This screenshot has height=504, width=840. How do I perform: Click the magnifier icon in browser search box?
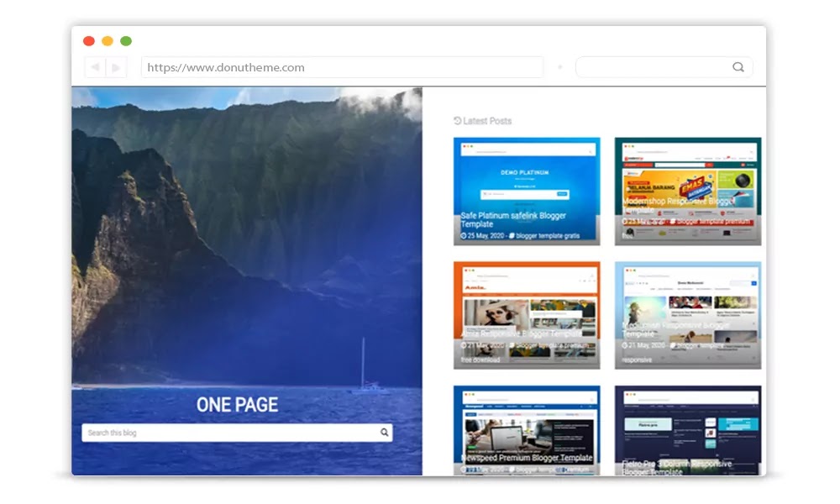pos(738,67)
